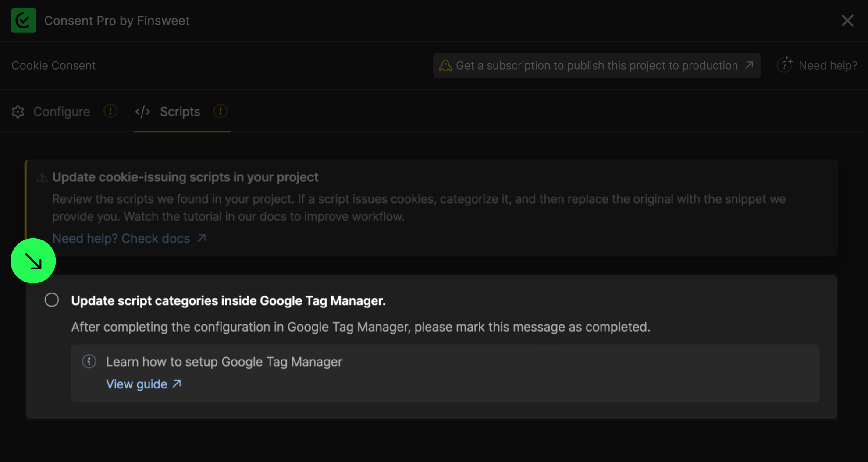Open the Need help? menu
This screenshot has width=868, height=462.
pyautogui.click(x=817, y=65)
